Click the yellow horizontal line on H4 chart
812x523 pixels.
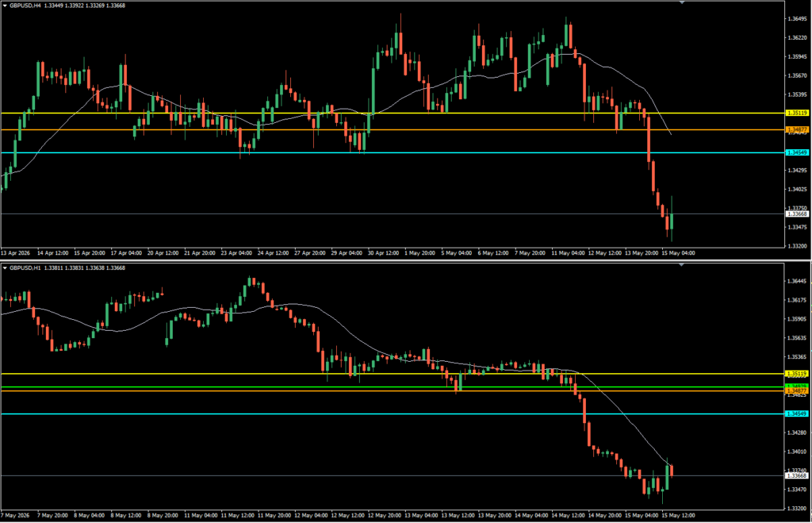click(393, 113)
